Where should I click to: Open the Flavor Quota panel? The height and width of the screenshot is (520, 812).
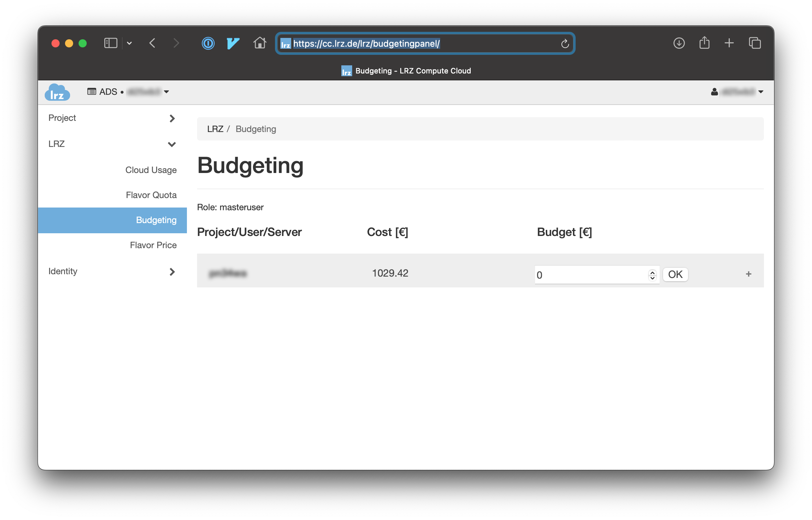(x=151, y=195)
